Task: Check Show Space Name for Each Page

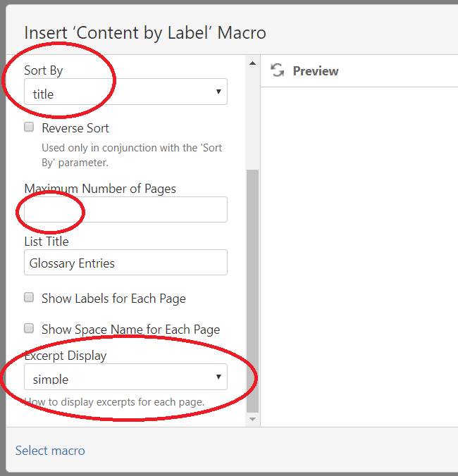Action: pos(29,328)
